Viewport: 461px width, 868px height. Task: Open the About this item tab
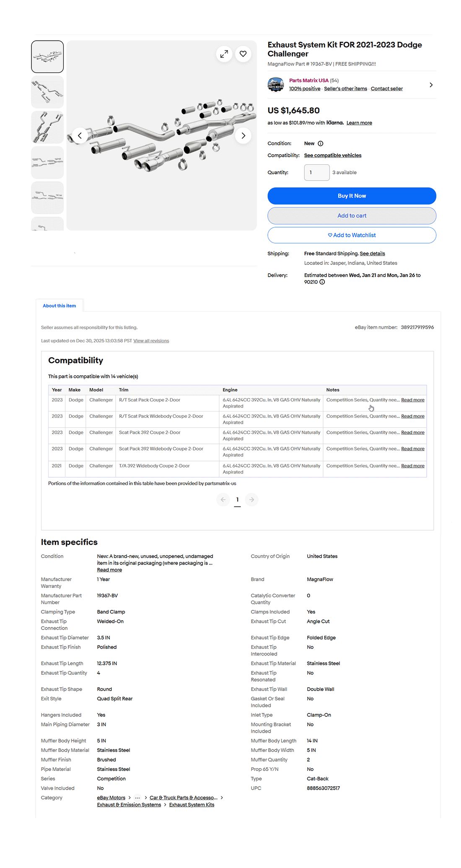[60, 306]
